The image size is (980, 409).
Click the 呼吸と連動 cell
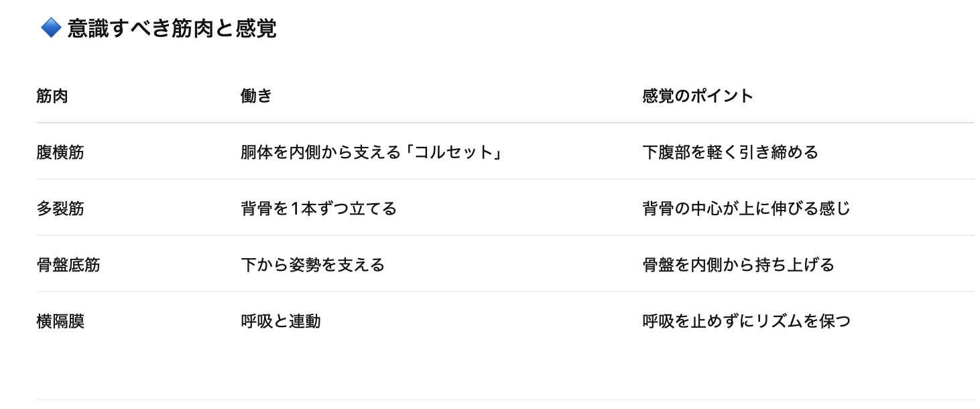tap(280, 321)
